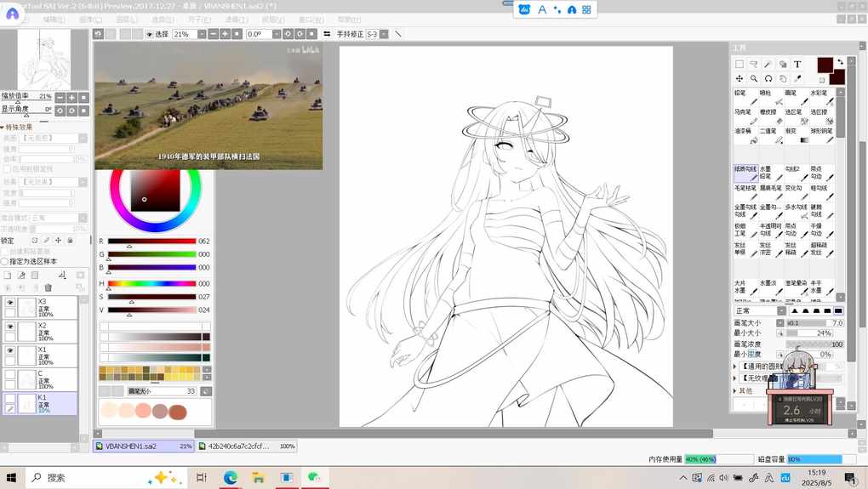This screenshot has height=489, width=868.
Task: Choose the 油漆桶 paint bucket tool
Action: click(745, 135)
